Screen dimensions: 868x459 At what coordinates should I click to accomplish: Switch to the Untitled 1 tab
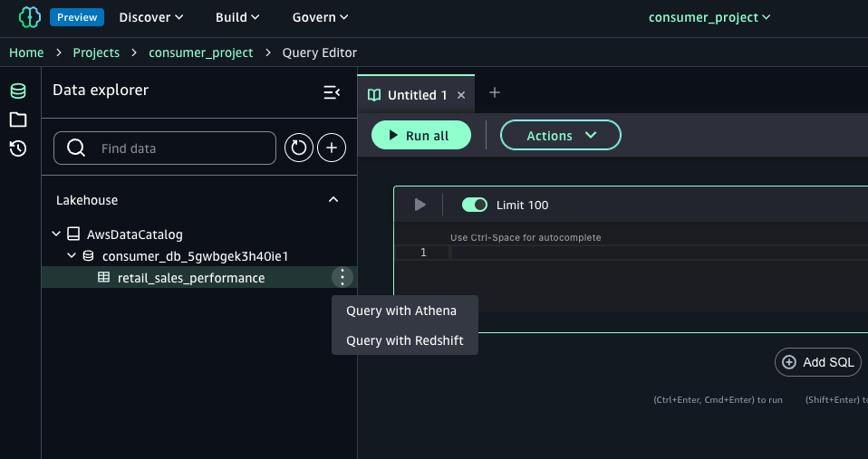(417, 95)
